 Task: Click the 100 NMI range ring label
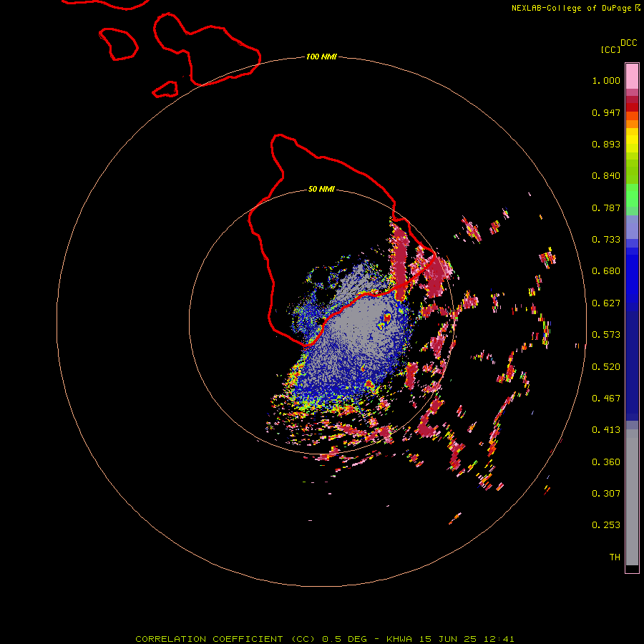(321, 57)
